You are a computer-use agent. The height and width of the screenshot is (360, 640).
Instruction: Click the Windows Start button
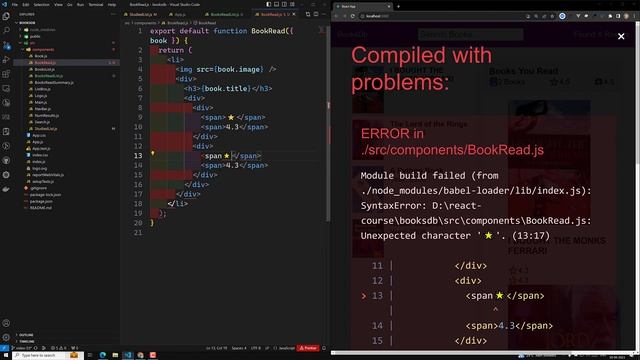(6, 355)
